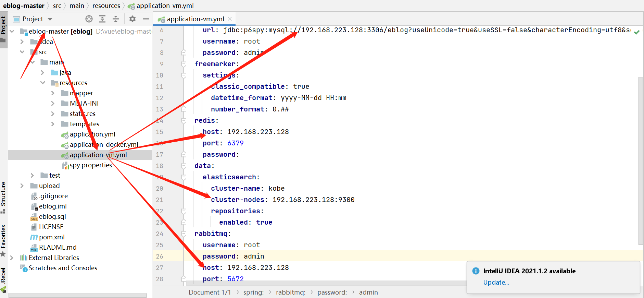The image size is (644, 298).
Task: Collapse the eblog-master root node
Action: pyautogui.click(x=12, y=31)
